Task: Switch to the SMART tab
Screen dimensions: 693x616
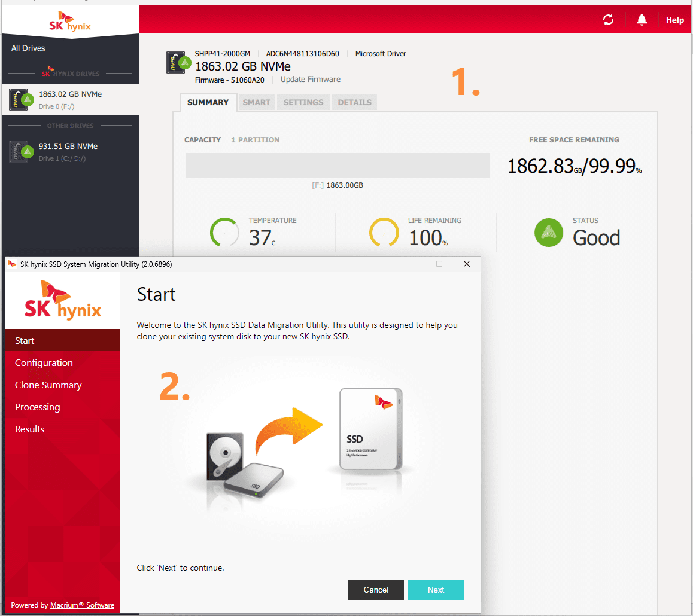Action: click(256, 102)
